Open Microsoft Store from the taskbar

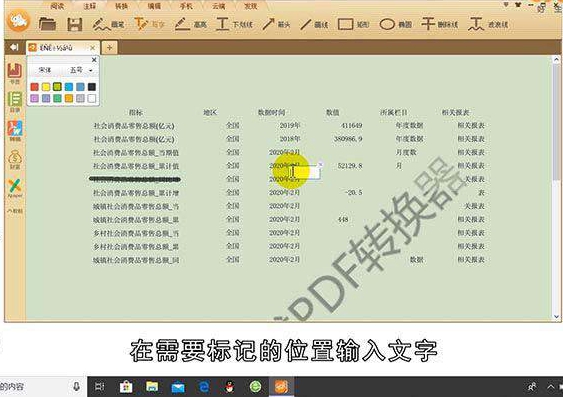tap(126, 387)
